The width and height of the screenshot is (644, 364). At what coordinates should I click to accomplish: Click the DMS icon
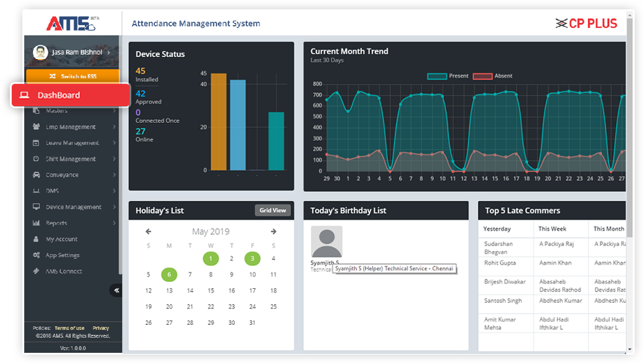pyautogui.click(x=36, y=191)
